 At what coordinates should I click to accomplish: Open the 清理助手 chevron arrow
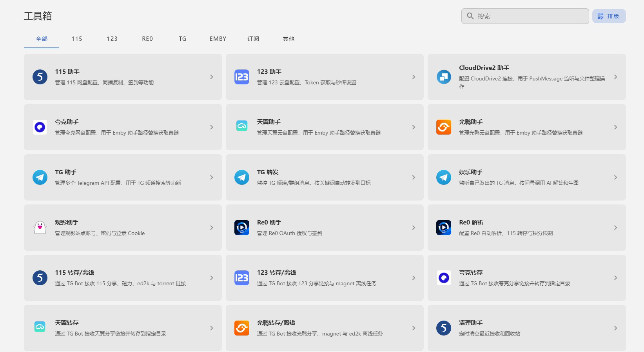pyautogui.click(x=616, y=328)
